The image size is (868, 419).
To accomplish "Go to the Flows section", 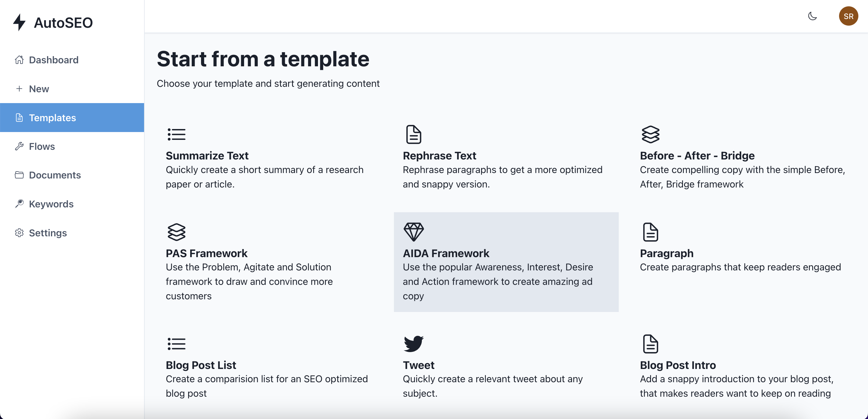I will pos(42,146).
